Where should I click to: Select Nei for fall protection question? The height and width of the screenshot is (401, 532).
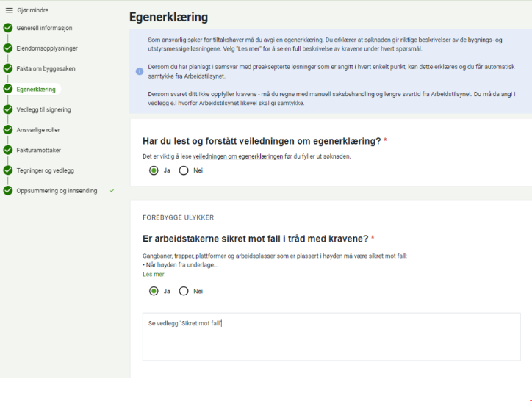[184, 291]
